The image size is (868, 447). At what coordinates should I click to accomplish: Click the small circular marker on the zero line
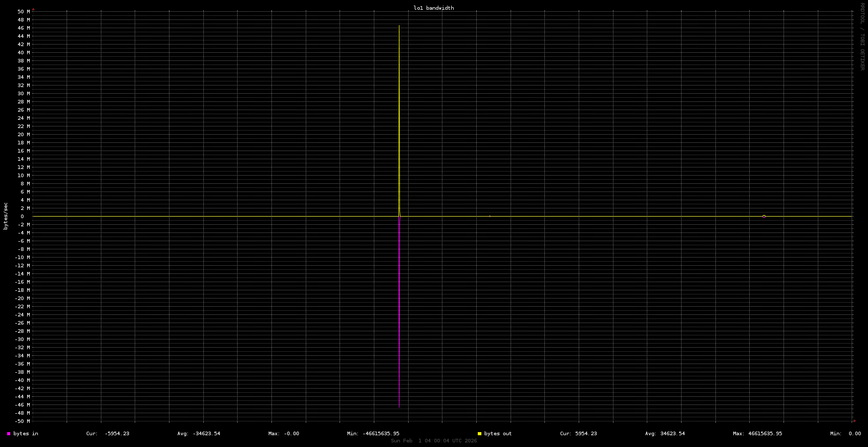pos(764,217)
